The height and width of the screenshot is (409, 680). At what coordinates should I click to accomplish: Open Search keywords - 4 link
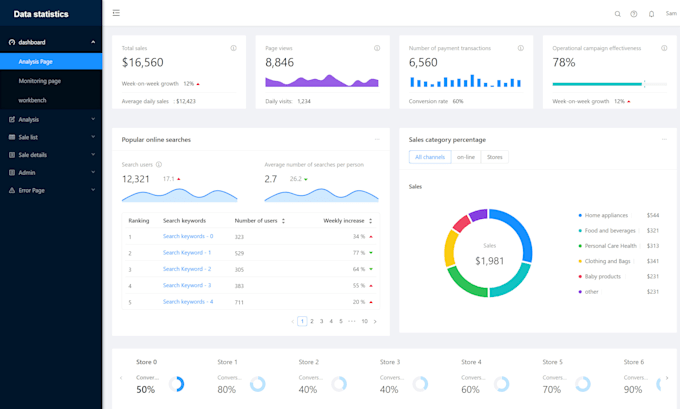(188, 301)
